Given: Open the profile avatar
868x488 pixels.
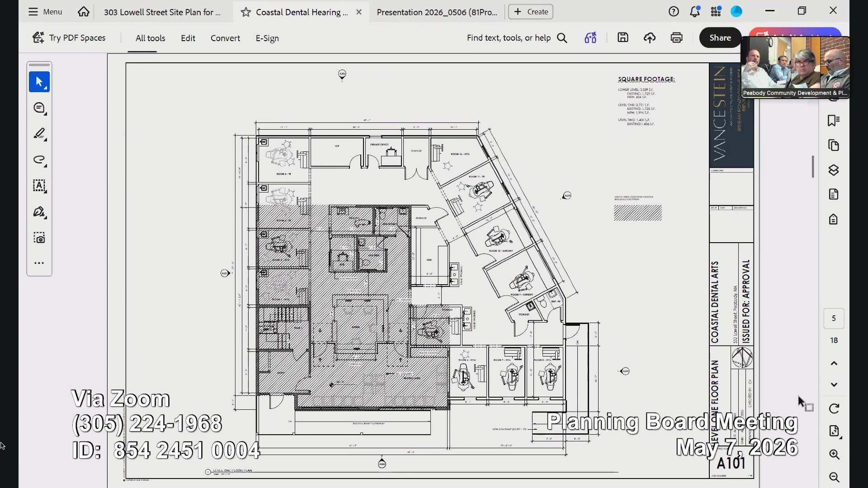Looking at the screenshot, I should pos(736,12).
